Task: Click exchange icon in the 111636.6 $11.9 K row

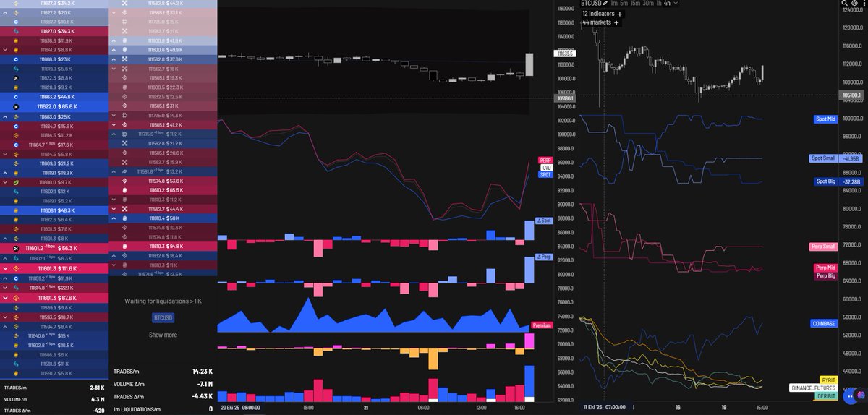Action: pyautogui.click(x=16, y=40)
